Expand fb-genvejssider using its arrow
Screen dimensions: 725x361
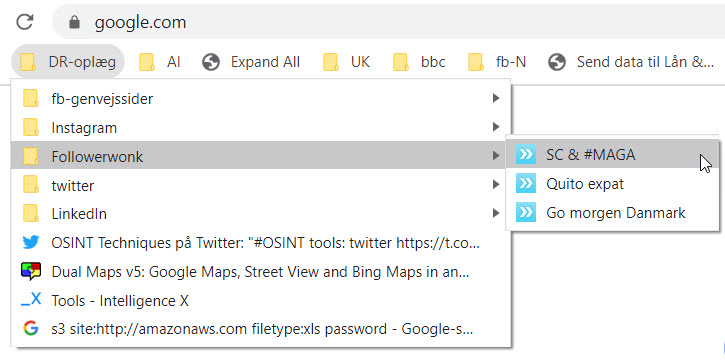496,98
